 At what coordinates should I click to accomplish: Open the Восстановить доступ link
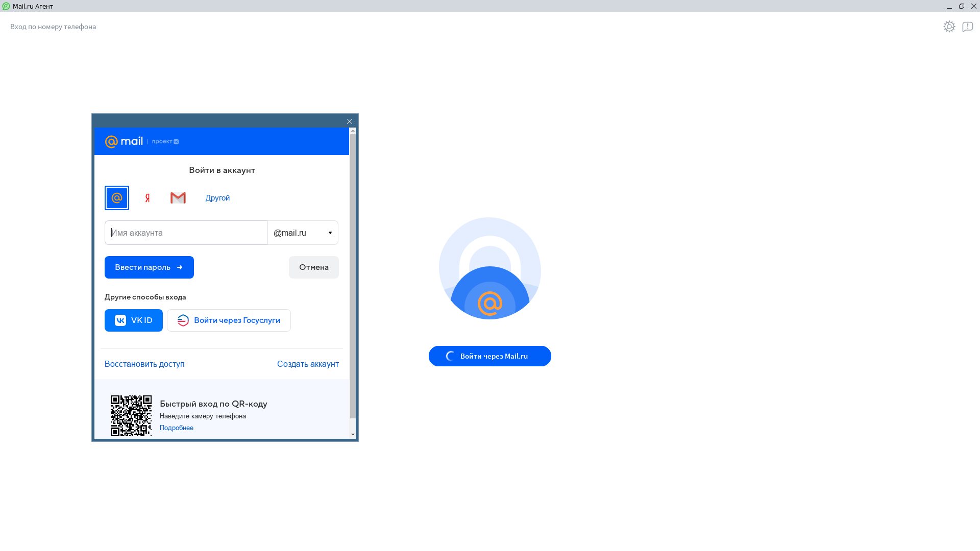pos(144,364)
